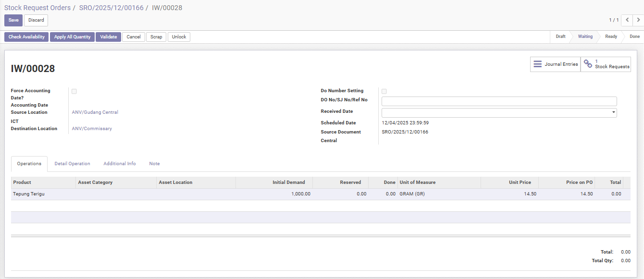Open the Additional Info tab

[x=119, y=164]
